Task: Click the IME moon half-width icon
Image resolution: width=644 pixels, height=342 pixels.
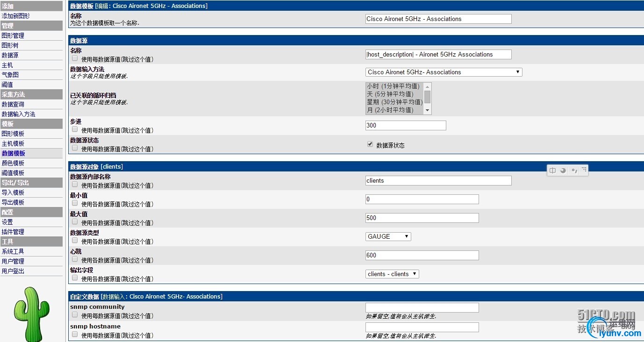Action: coord(563,171)
